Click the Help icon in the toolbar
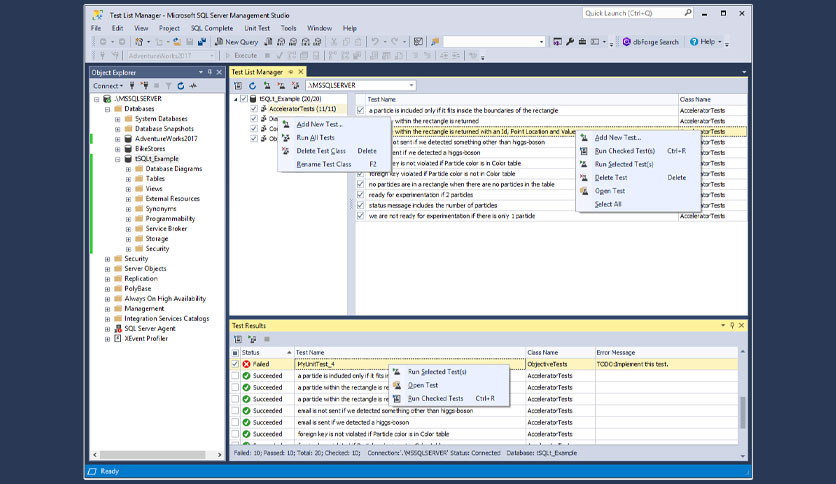 click(694, 42)
